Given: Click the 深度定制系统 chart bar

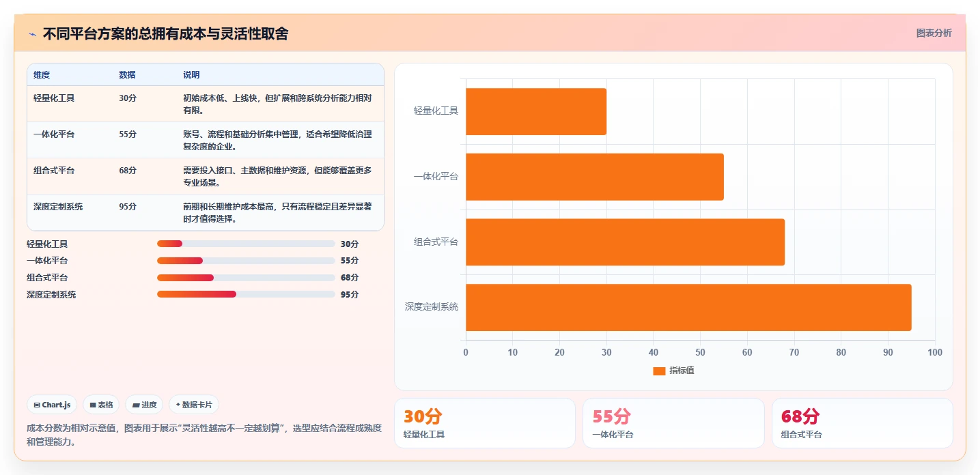Looking at the screenshot, I should click(x=688, y=307).
